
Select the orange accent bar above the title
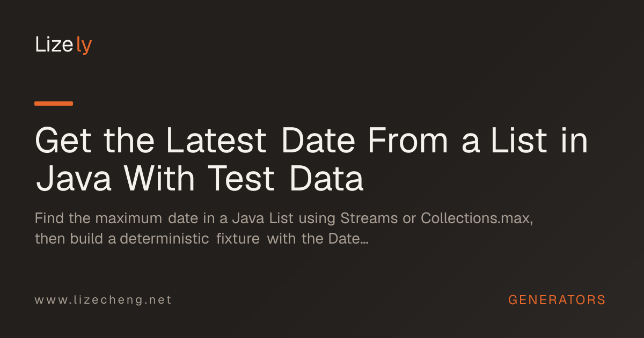tap(54, 103)
